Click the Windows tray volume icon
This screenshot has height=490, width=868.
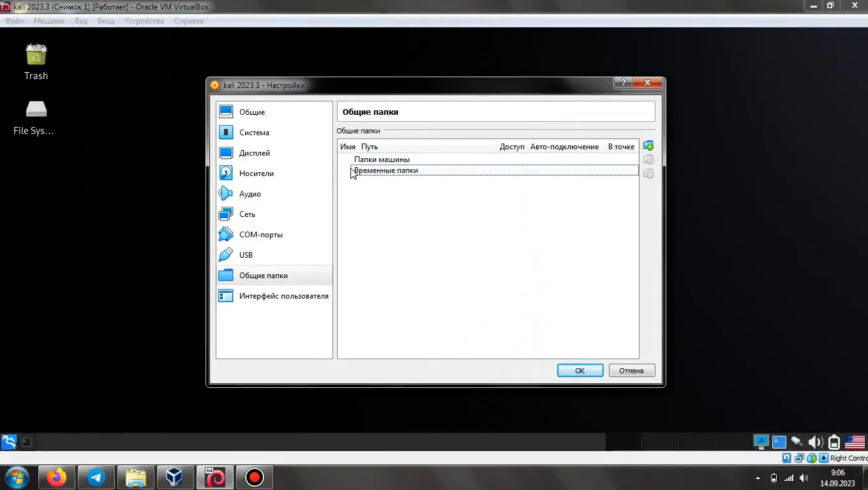click(x=804, y=478)
